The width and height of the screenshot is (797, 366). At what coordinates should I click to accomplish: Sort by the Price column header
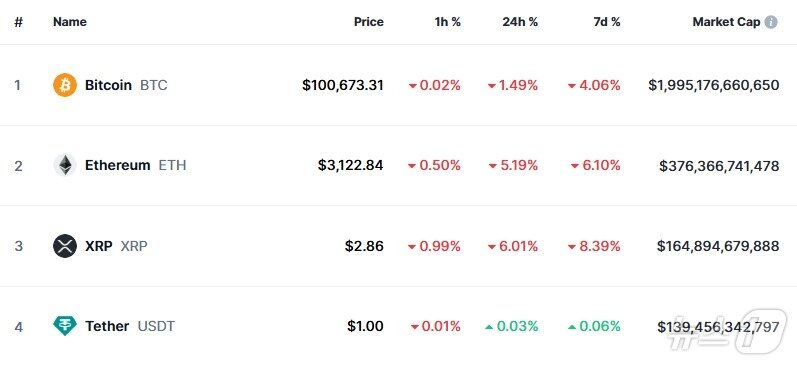pyautogui.click(x=369, y=22)
